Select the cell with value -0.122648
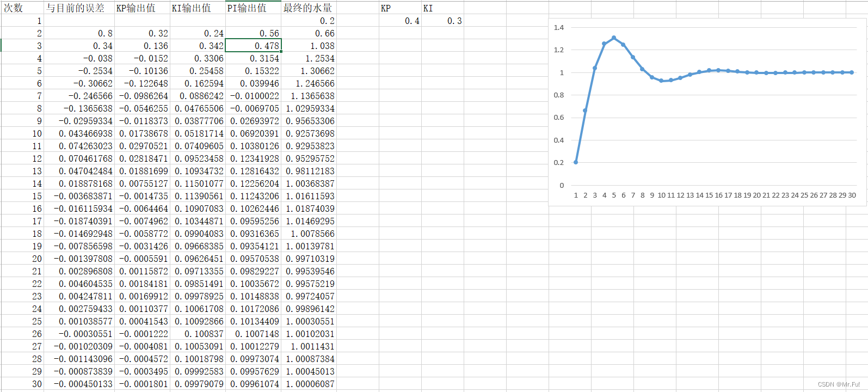The image size is (868, 392). pyautogui.click(x=142, y=83)
